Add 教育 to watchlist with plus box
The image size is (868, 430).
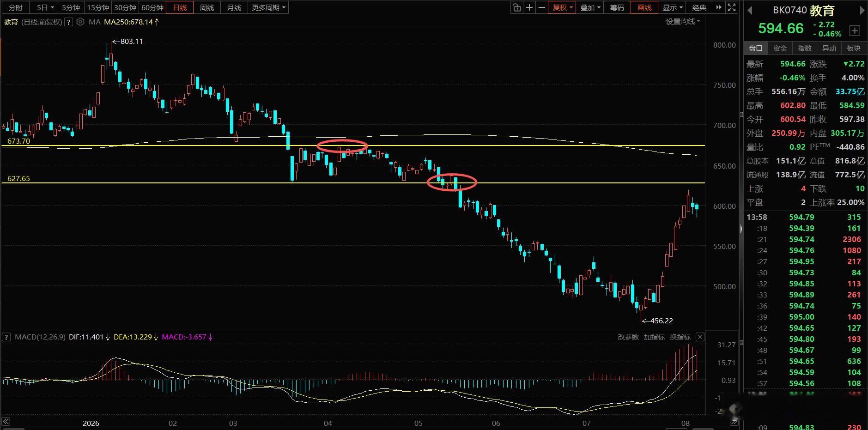855,30
